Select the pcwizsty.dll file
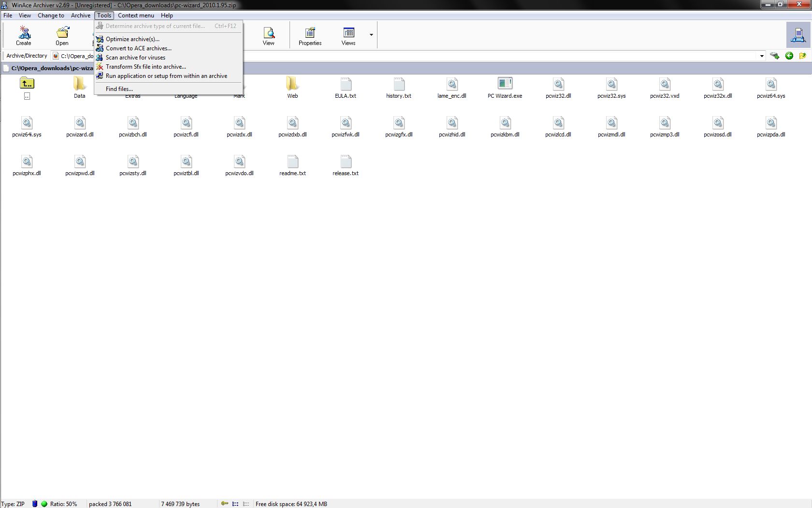This screenshot has width=812, height=508. (x=133, y=165)
